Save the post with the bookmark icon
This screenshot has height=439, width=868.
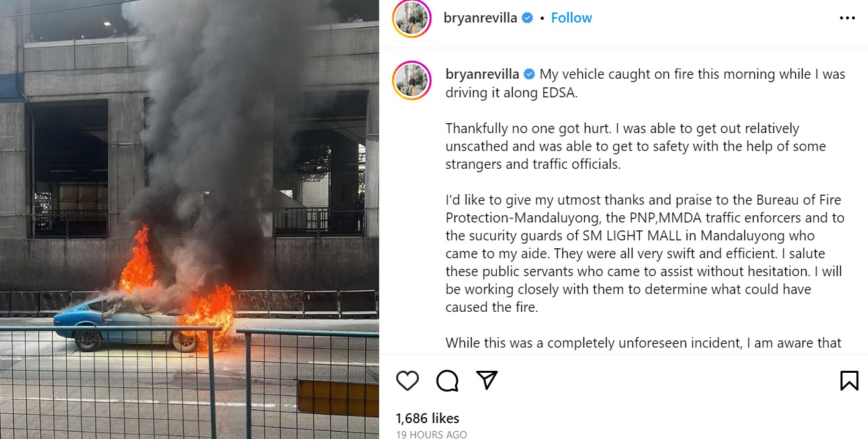849,381
